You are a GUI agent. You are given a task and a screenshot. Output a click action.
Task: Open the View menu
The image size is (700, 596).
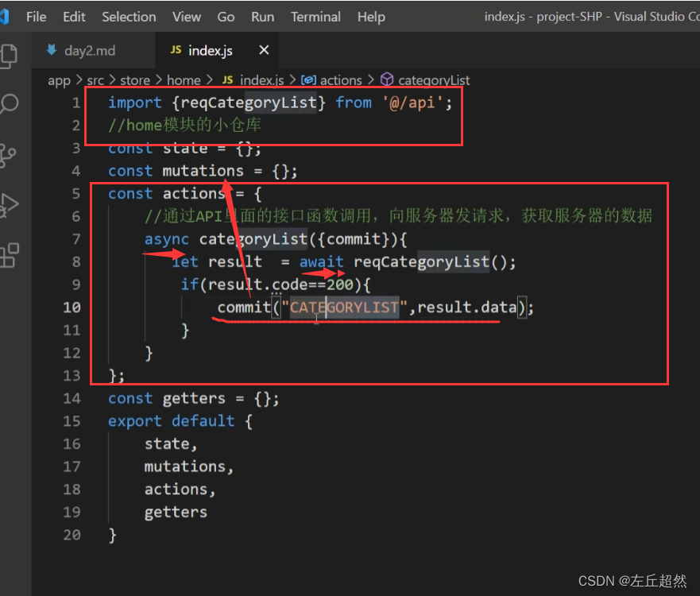click(x=187, y=17)
